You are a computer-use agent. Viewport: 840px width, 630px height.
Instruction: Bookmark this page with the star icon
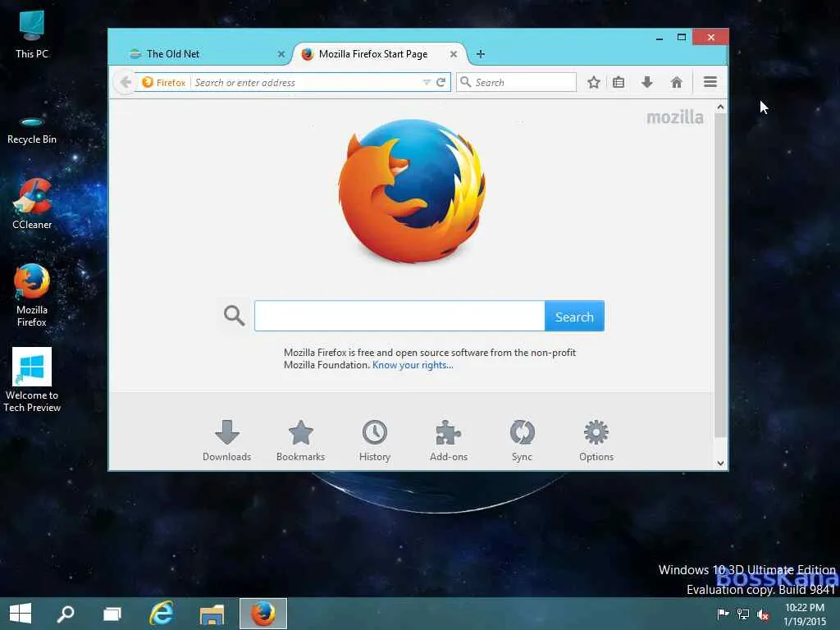coord(593,82)
